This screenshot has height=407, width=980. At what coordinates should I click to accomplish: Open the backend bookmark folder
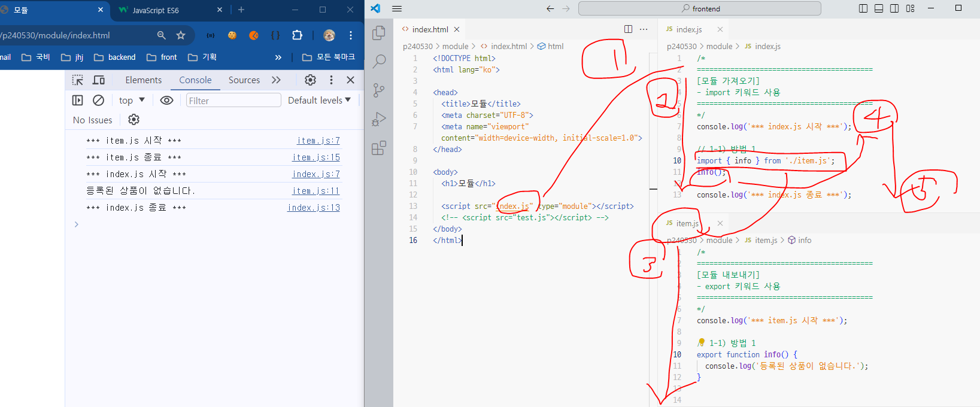115,57
